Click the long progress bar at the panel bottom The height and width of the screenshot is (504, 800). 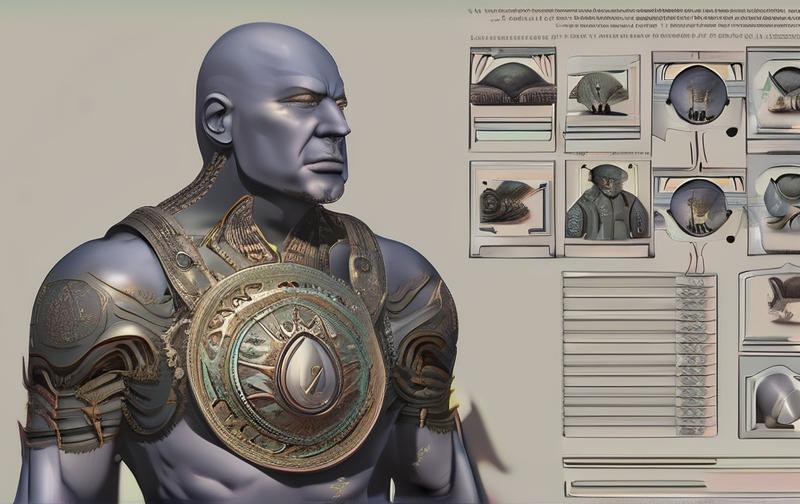click(683, 484)
